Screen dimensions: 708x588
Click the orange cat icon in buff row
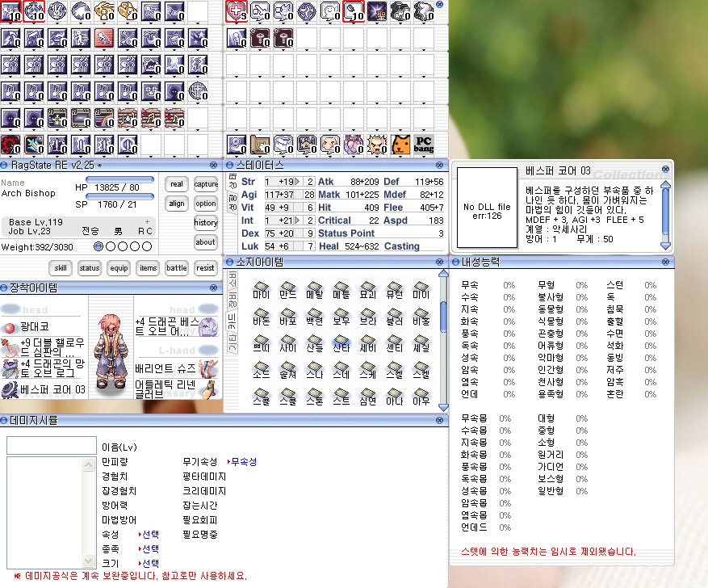[x=400, y=145]
